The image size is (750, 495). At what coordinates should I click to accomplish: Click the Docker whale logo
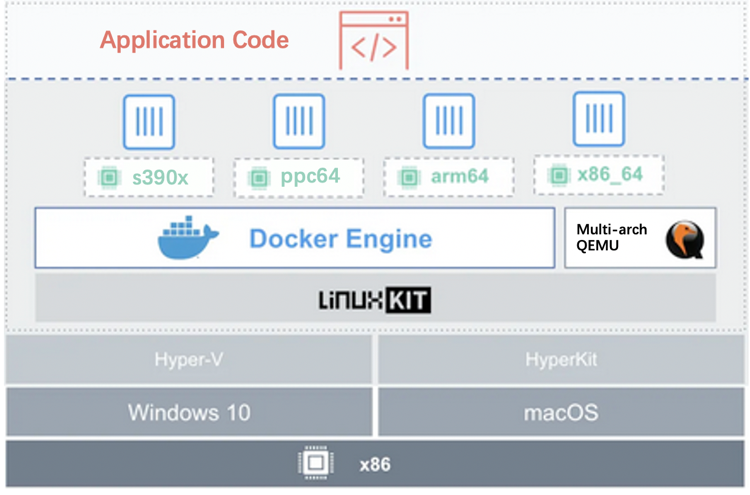(x=188, y=238)
